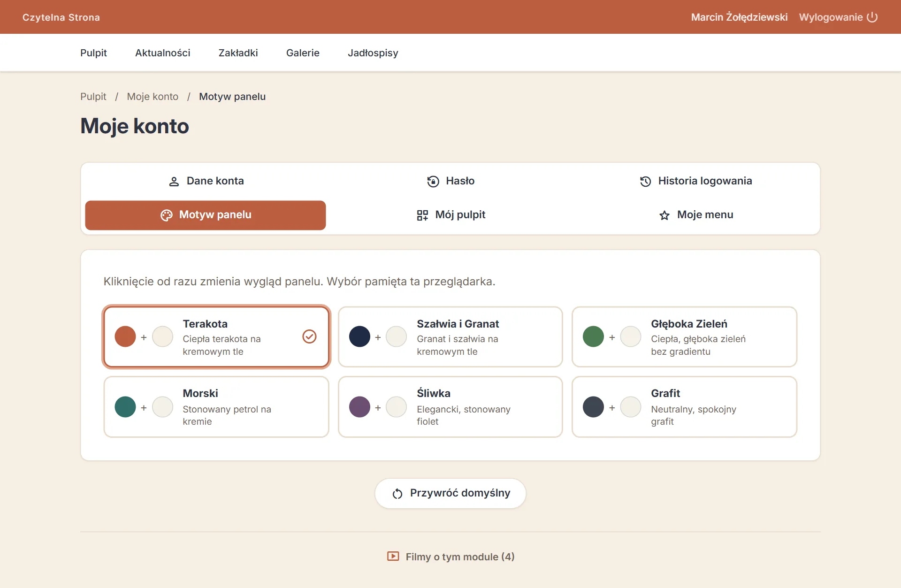Switch to the Hasło tab
This screenshot has width=901, height=588.
pyautogui.click(x=450, y=181)
